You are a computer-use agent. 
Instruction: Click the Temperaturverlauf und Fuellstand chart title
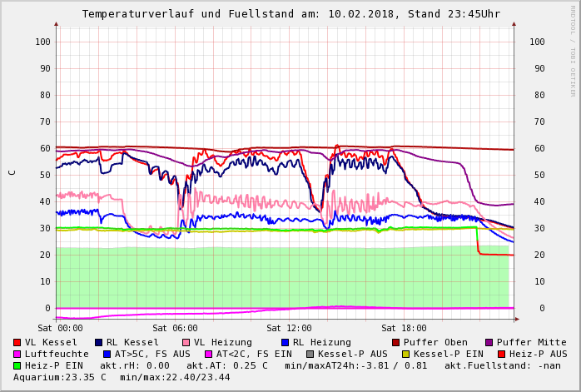[x=290, y=14]
